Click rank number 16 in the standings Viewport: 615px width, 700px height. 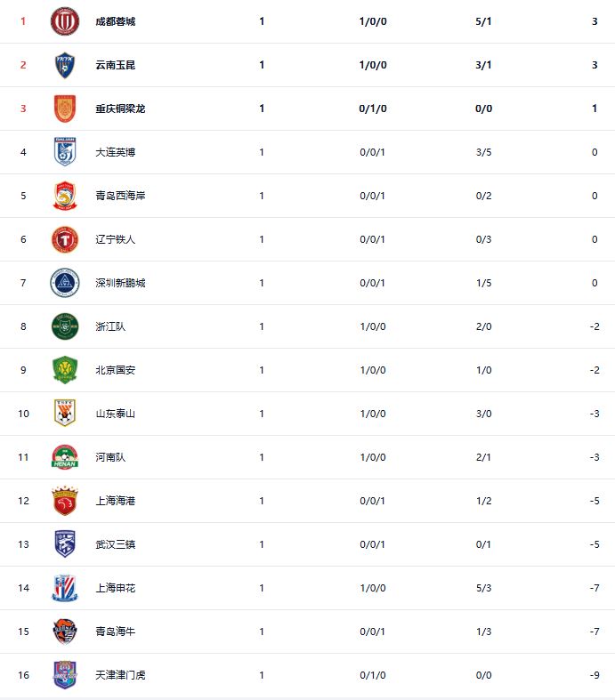tap(24, 675)
